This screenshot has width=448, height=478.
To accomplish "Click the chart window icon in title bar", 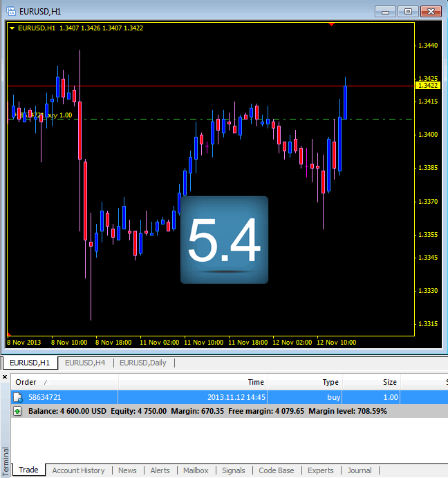I will (x=10, y=11).
